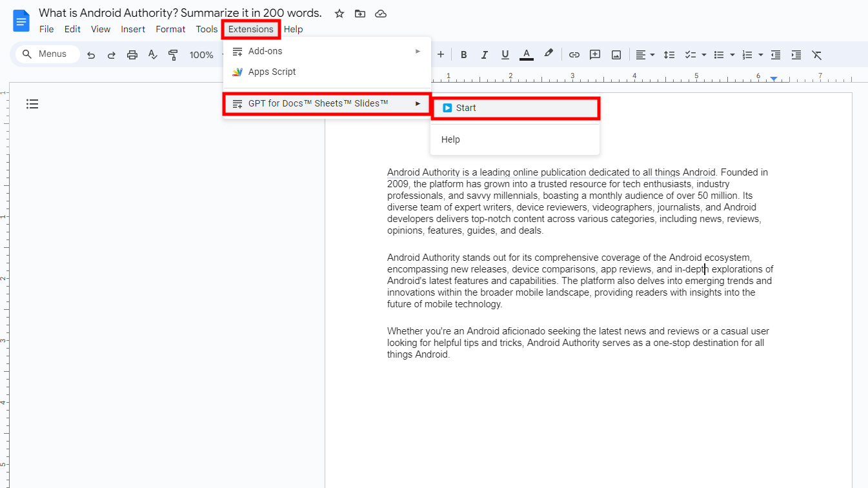Click the move to folder icon

360,14
